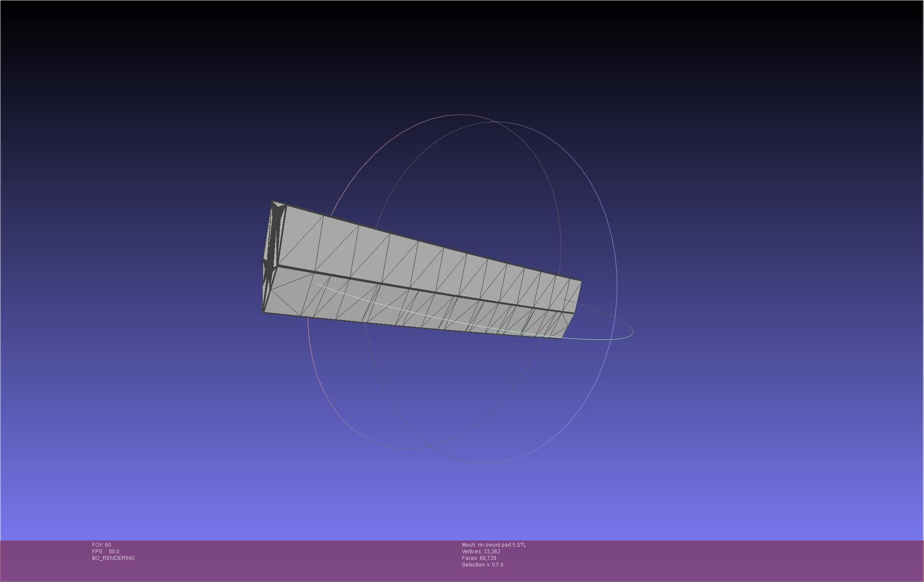Click the Faces: 66,728 info line
Screen dimensions: 924x582
[479, 558]
